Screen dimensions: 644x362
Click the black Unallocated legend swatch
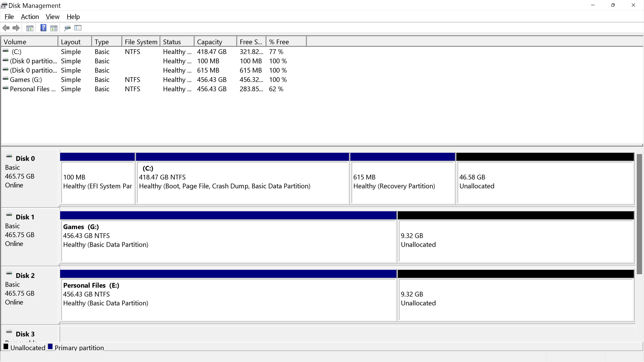[6, 347]
